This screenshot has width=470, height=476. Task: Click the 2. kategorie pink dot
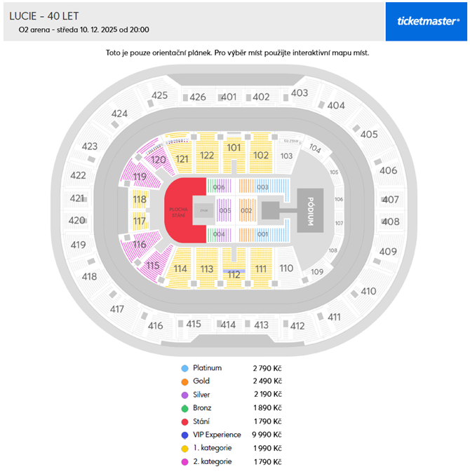(x=184, y=461)
